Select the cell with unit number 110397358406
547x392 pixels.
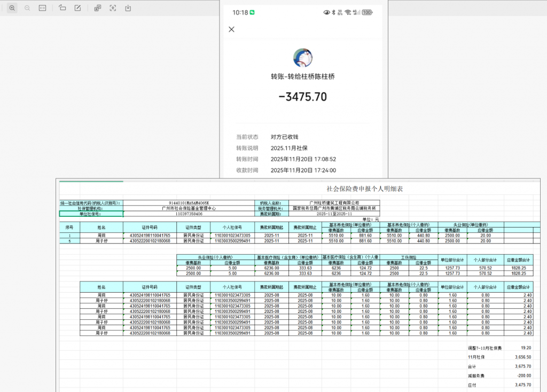point(185,214)
